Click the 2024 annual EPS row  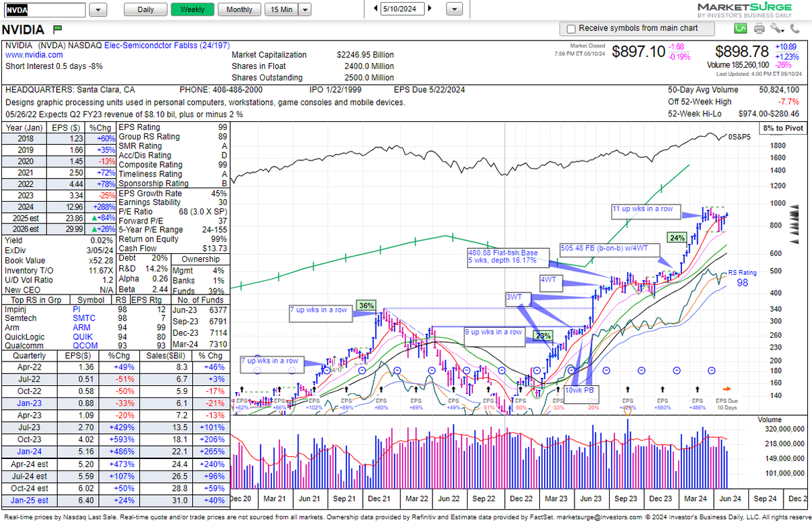58,206
